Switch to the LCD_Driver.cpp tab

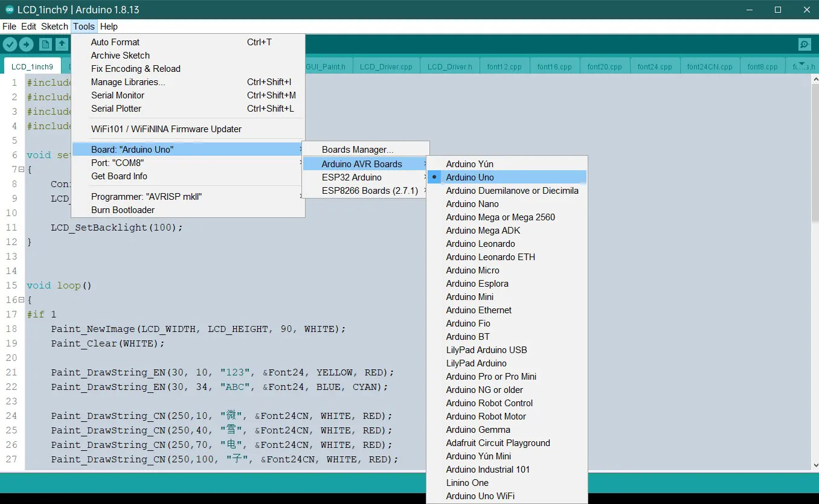click(386, 66)
